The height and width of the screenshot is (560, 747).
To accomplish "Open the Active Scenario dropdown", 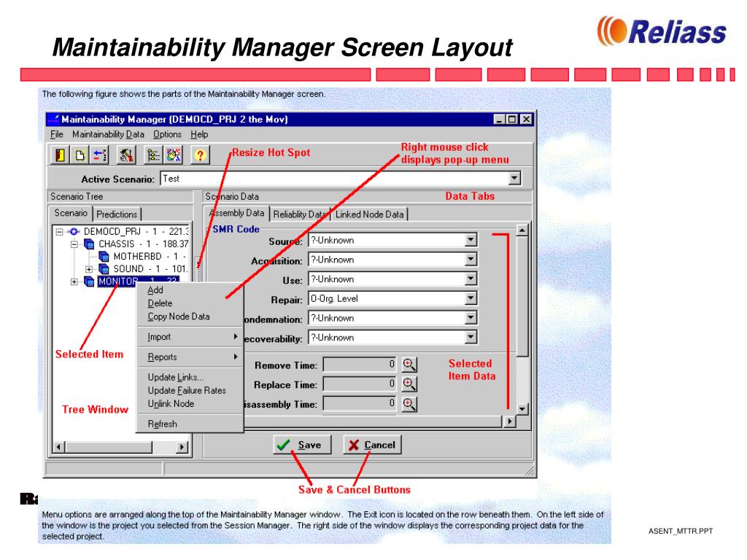I will 514,179.
